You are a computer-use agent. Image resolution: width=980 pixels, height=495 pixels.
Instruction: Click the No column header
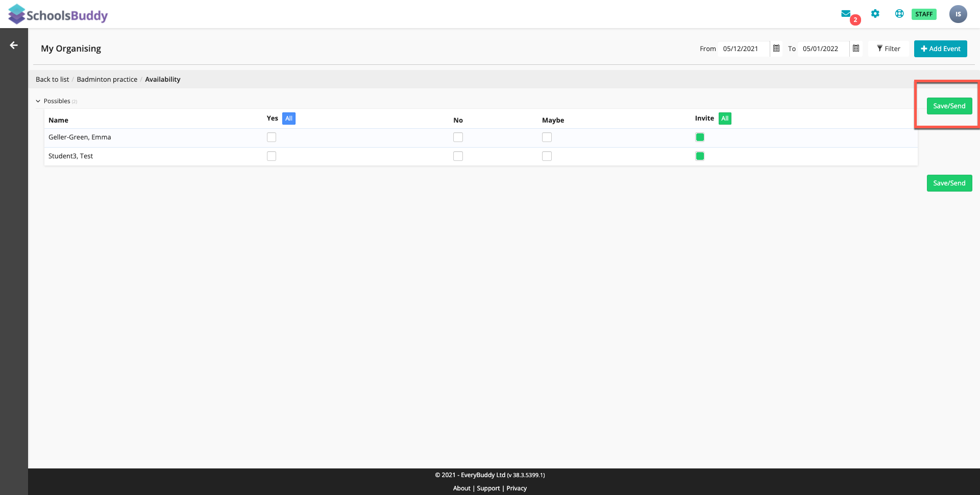click(458, 120)
